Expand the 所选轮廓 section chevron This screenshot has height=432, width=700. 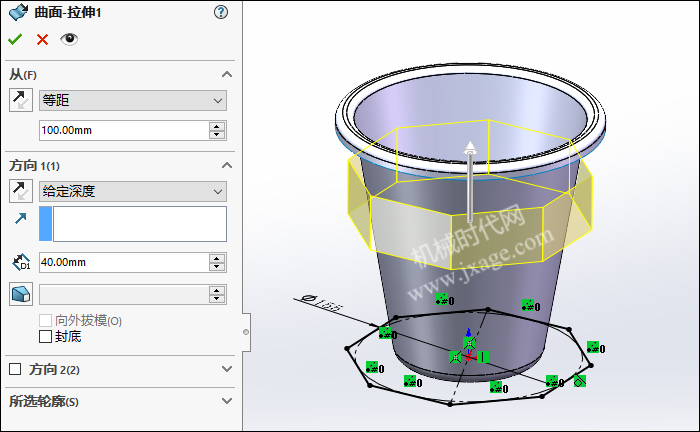click(x=227, y=401)
